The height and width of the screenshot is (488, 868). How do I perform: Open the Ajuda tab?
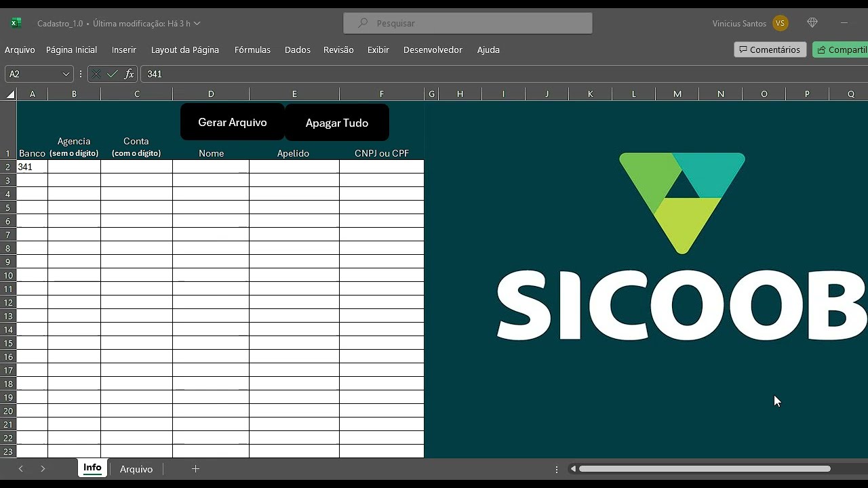(x=488, y=49)
